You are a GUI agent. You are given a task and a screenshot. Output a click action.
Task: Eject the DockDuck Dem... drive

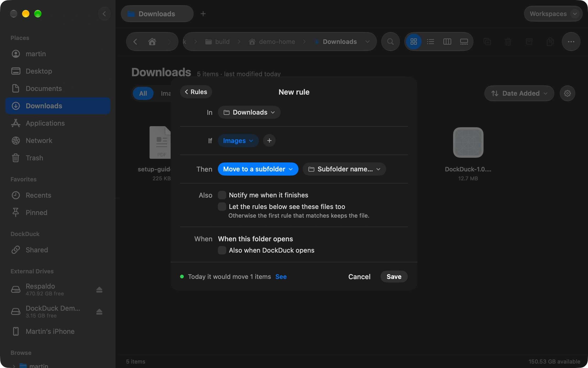99,312
